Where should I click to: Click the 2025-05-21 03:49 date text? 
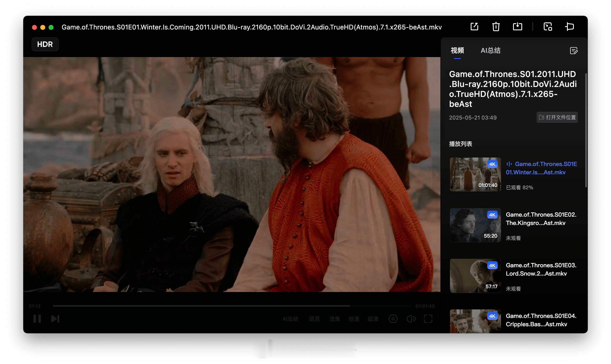(473, 117)
